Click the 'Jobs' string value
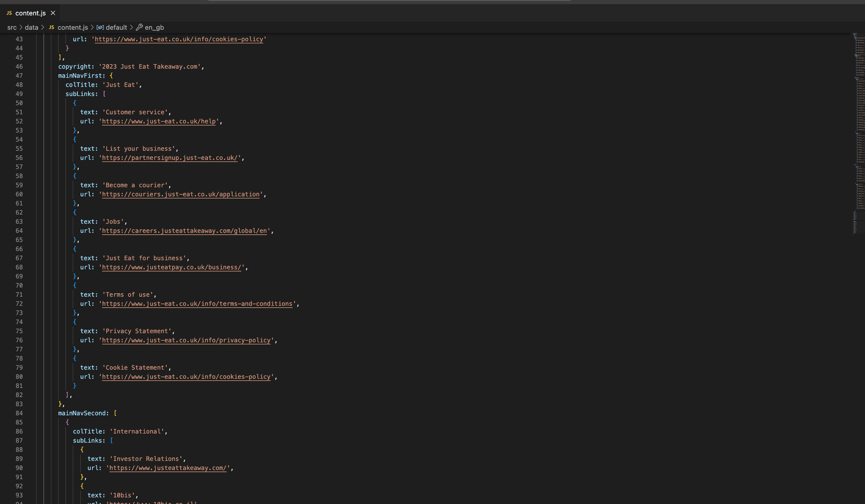Screen dimensions: 865x504 113,222
